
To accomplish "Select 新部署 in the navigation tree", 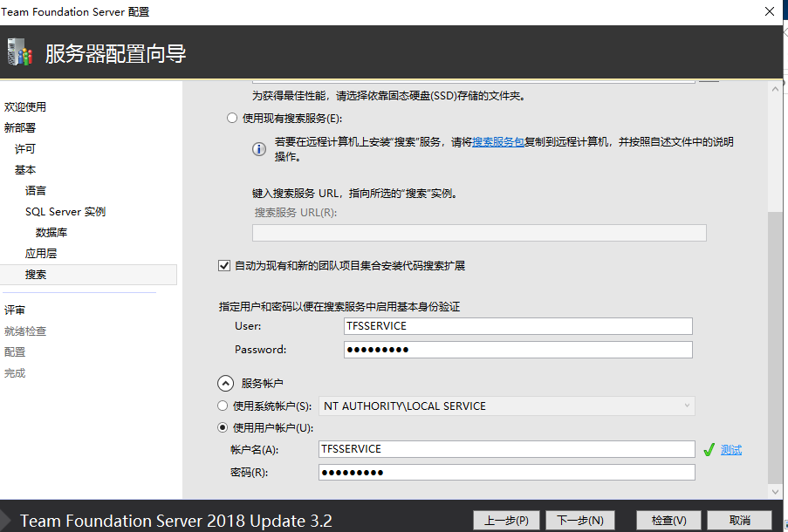I will click(x=20, y=127).
